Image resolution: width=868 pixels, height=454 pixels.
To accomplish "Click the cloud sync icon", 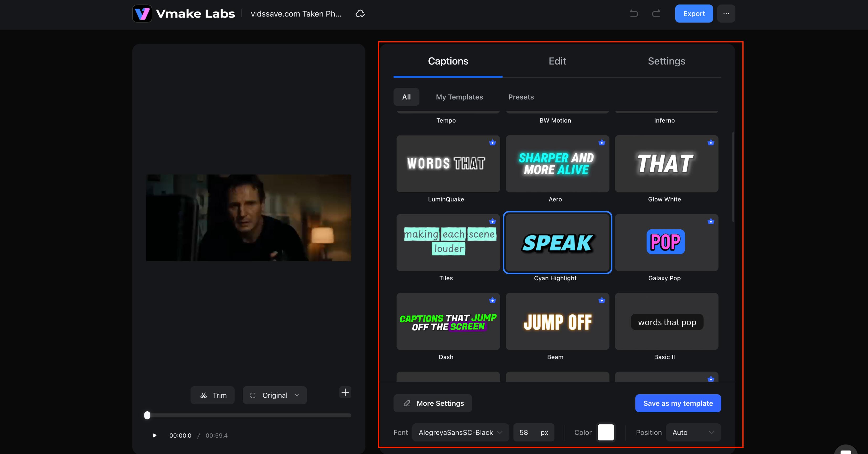I will 360,13.
